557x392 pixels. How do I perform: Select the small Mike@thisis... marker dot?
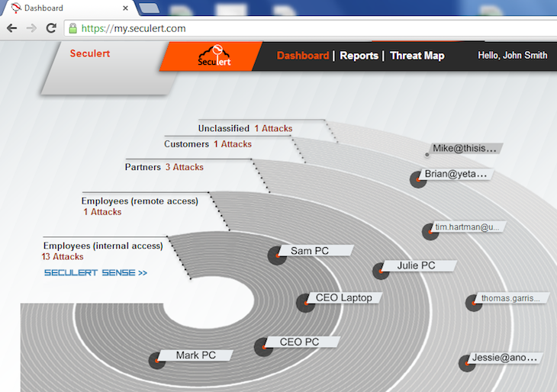427,155
